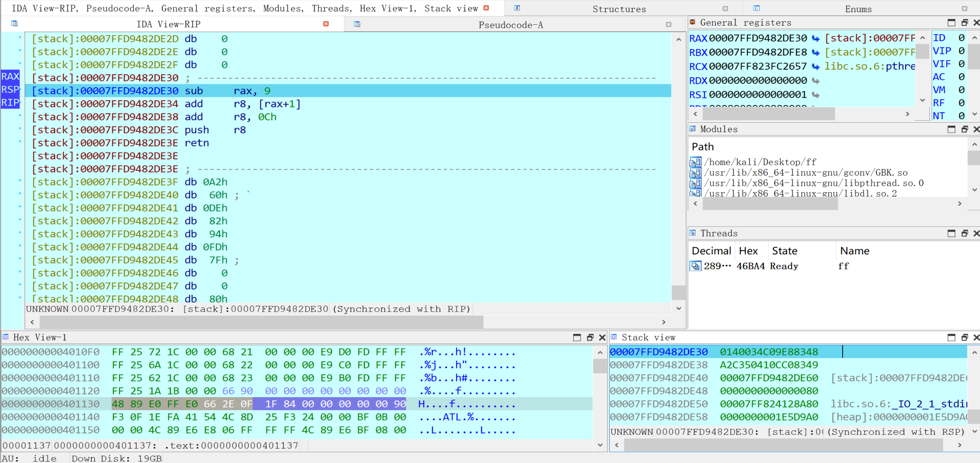980x463 pixels.
Task: Undock the Stack view panel
Action: click(965, 337)
